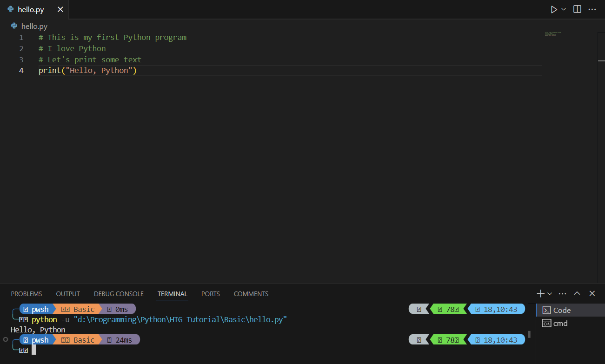Close the hello.py editor tab

click(x=60, y=9)
